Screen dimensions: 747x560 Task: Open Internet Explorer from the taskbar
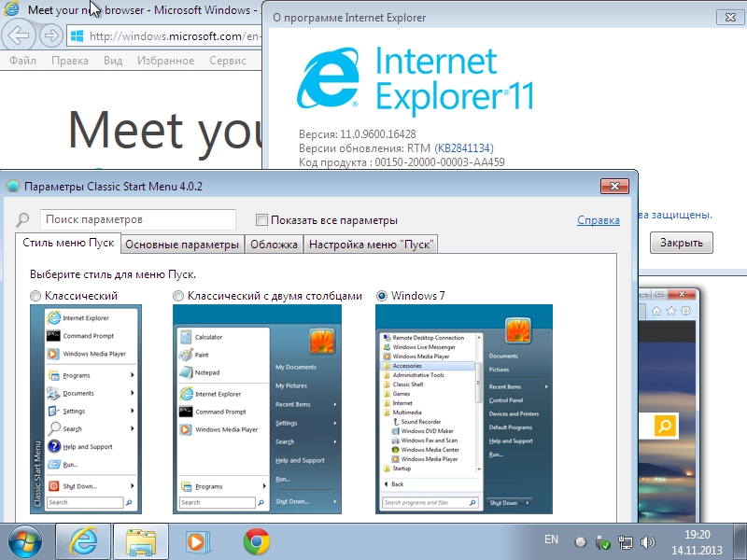point(83,542)
